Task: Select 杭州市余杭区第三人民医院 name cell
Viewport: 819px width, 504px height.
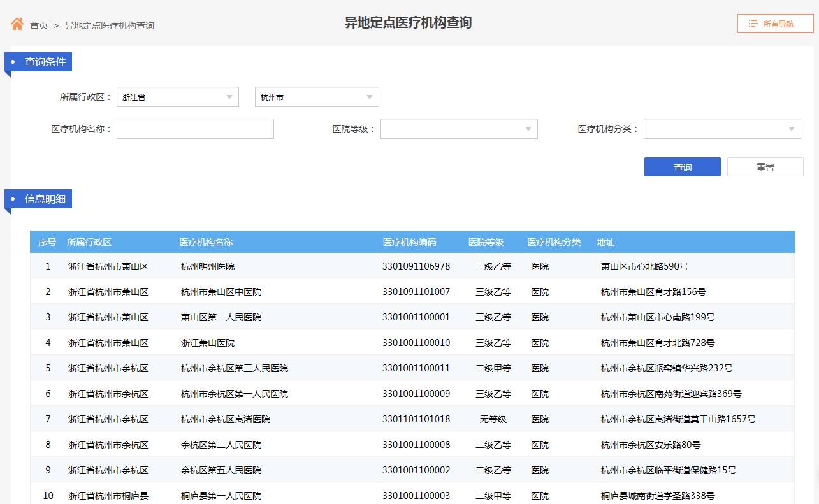Action: tap(235, 368)
